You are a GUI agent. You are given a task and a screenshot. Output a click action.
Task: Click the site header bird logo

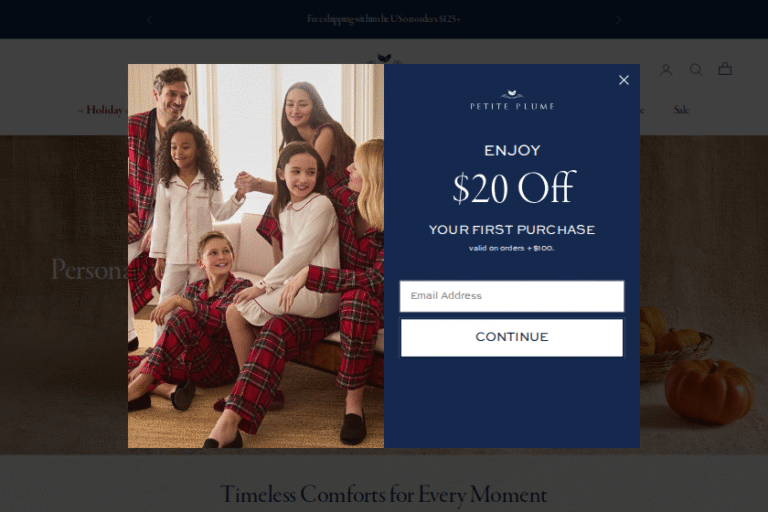[384, 58]
